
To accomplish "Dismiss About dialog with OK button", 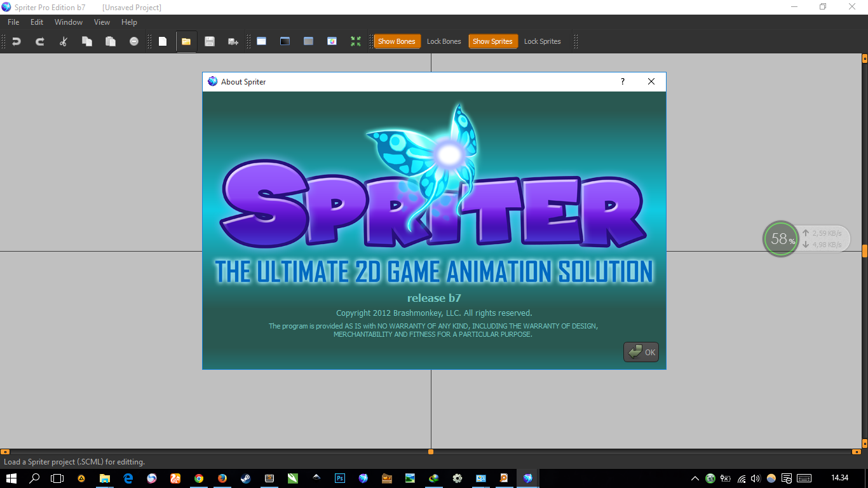I will click(x=641, y=351).
